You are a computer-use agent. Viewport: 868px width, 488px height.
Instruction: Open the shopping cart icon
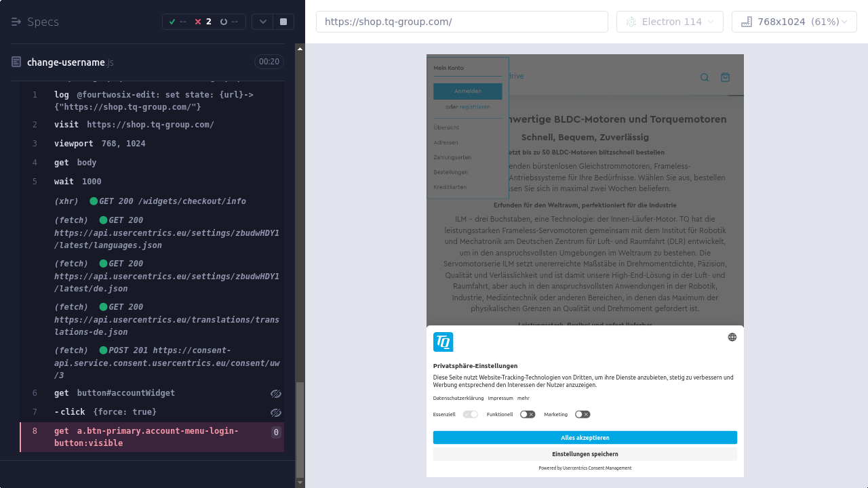tap(725, 77)
